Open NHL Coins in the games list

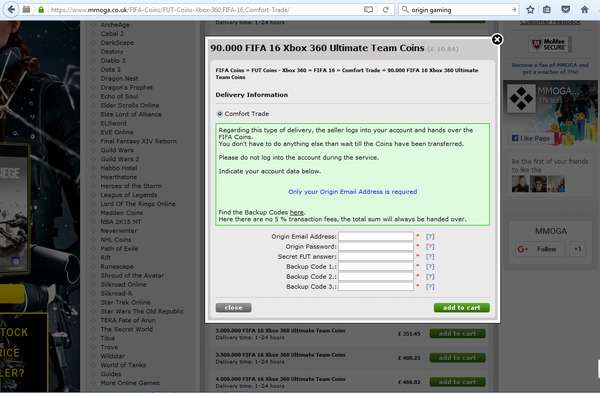click(x=116, y=240)
